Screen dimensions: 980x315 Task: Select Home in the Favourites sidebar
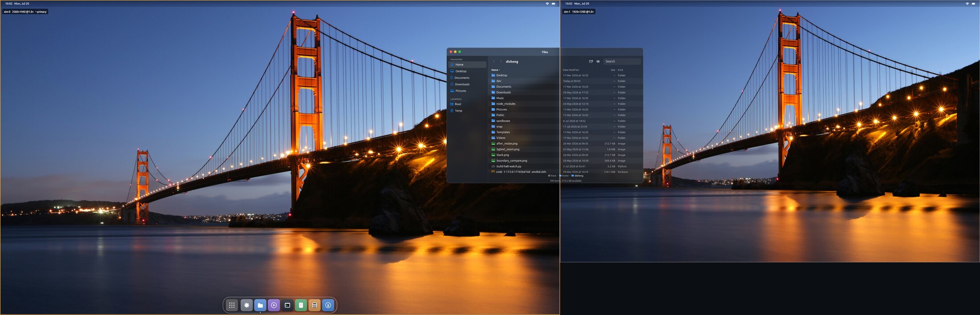pyautogui.click(x=467, y=65)
